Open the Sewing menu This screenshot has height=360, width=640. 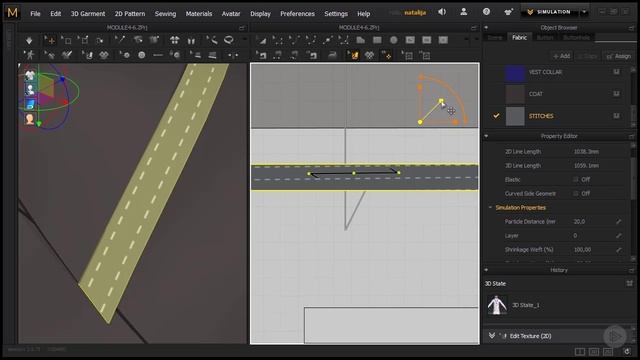coord(165,13)
